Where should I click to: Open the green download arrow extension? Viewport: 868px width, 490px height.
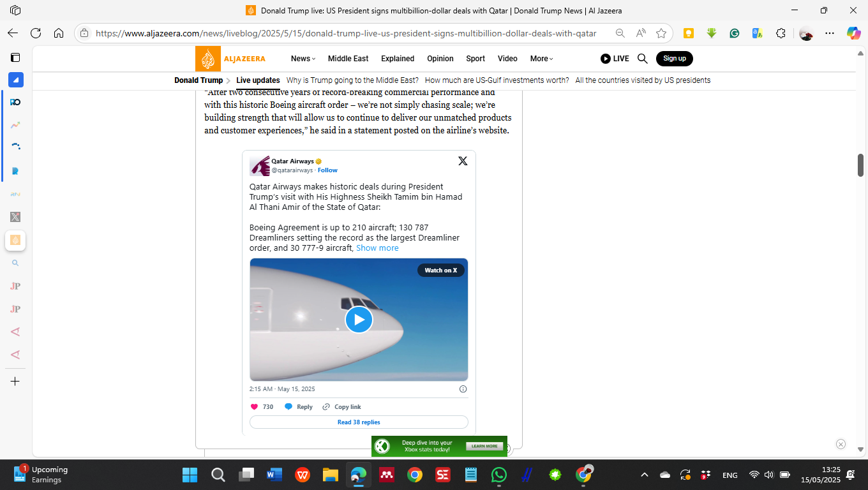[712, 33]
